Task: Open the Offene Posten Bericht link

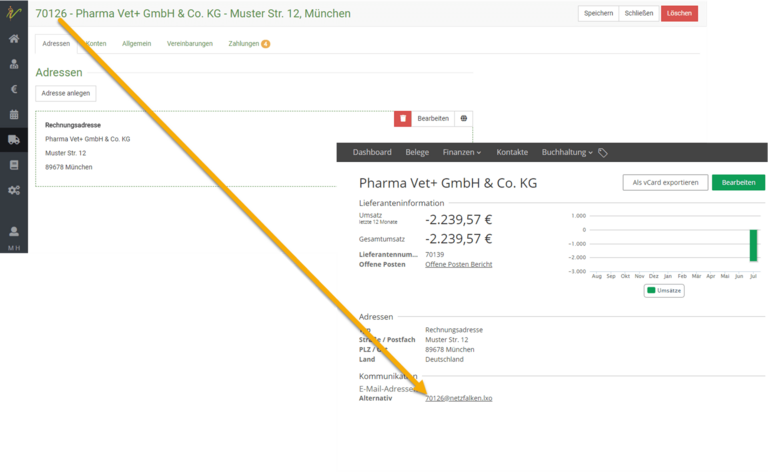Action: tap(458, 264)
